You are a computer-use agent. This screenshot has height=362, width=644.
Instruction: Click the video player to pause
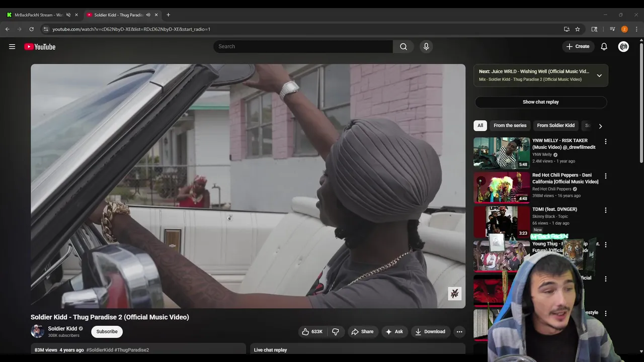point(248,186)
